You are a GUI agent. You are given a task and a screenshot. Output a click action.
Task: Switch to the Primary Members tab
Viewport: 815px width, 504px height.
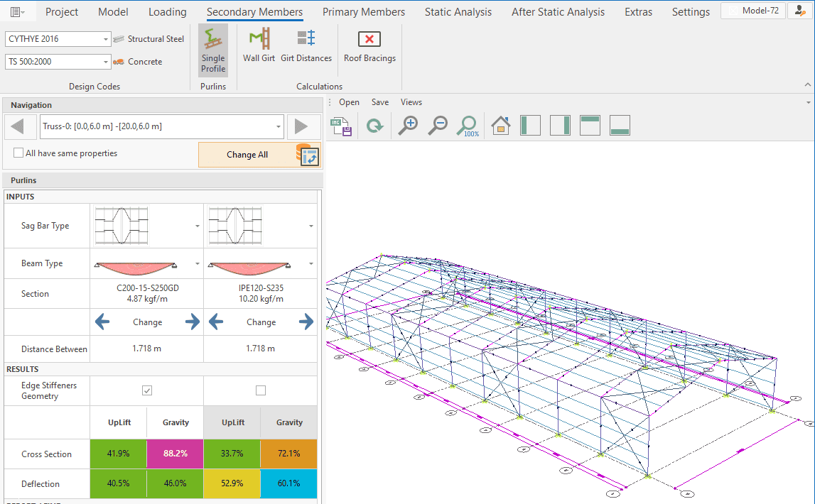coord(363,12)
